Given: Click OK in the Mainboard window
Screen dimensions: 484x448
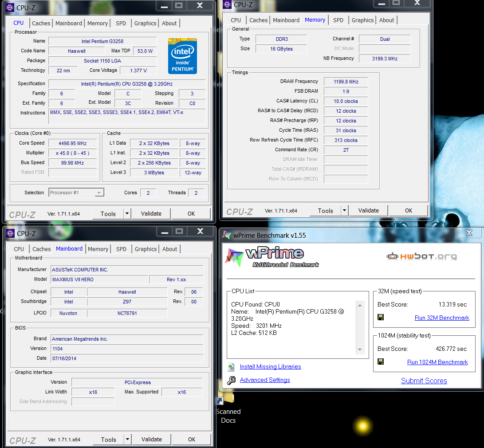Looking at the screenshot, I should click(x=192, y=440).
